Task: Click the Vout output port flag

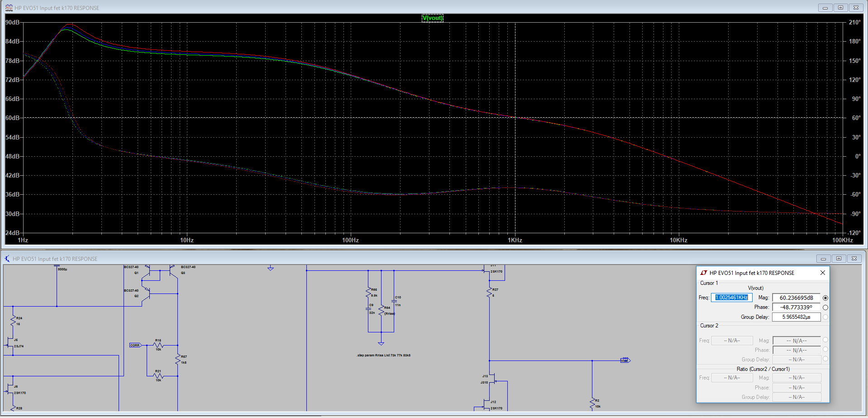Action: (625, 360)
